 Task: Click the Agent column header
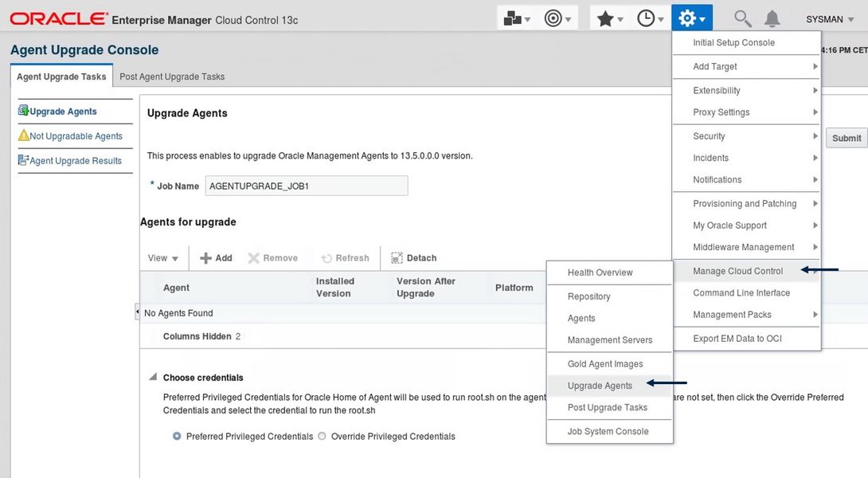(176, 288)
